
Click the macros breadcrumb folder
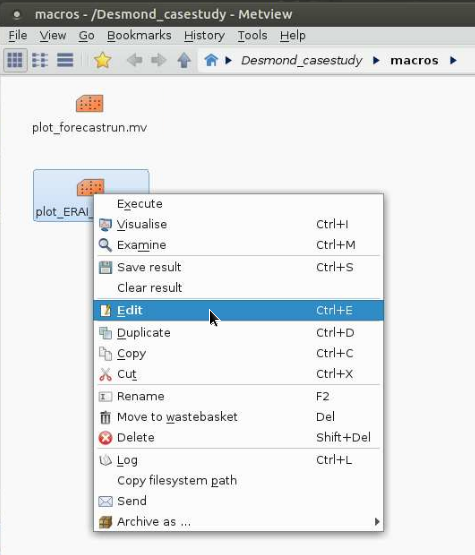click(414, 61)
